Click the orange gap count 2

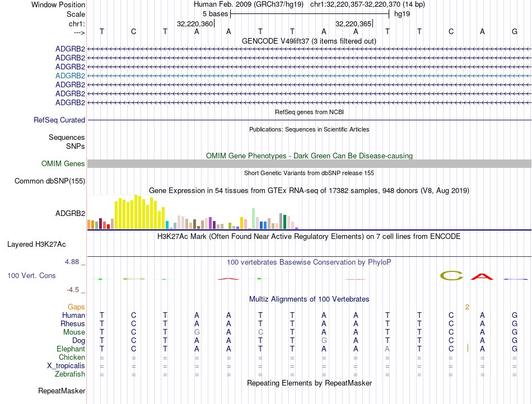click(x=467, y=307)
